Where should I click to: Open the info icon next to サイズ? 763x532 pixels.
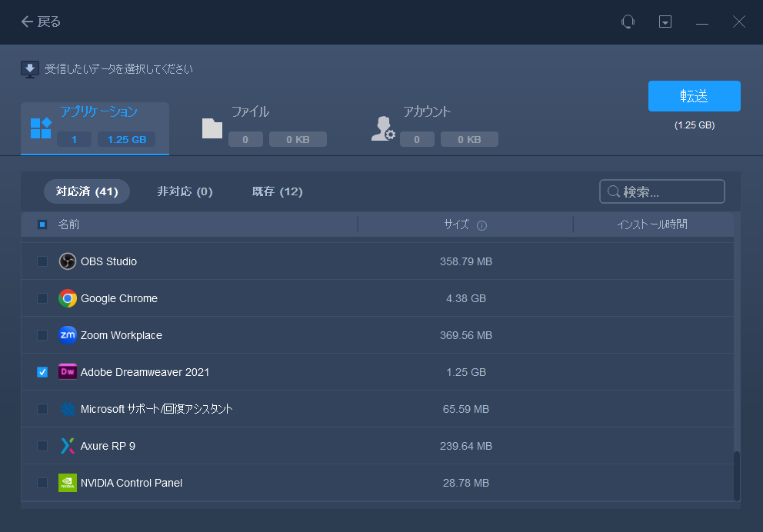point(481,224)
